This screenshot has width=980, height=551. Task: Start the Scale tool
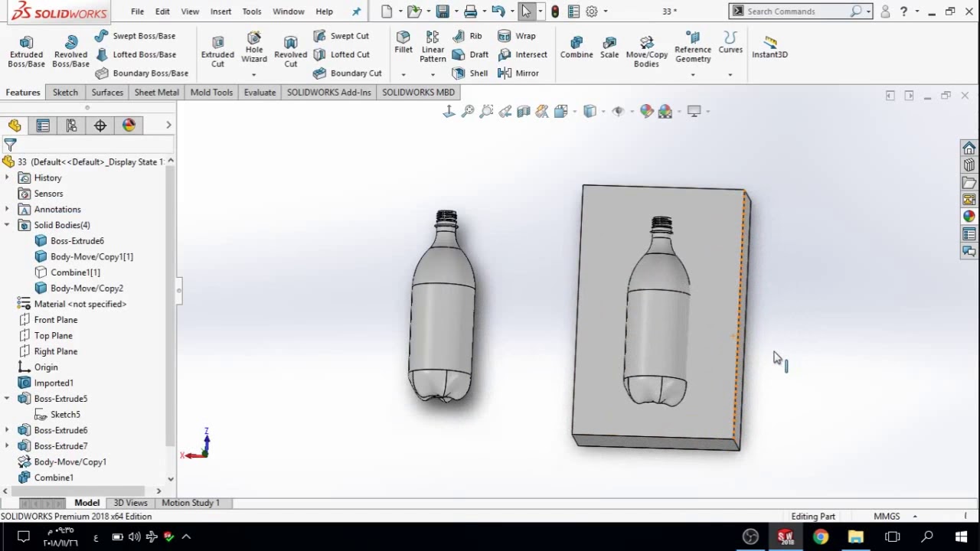609,47
